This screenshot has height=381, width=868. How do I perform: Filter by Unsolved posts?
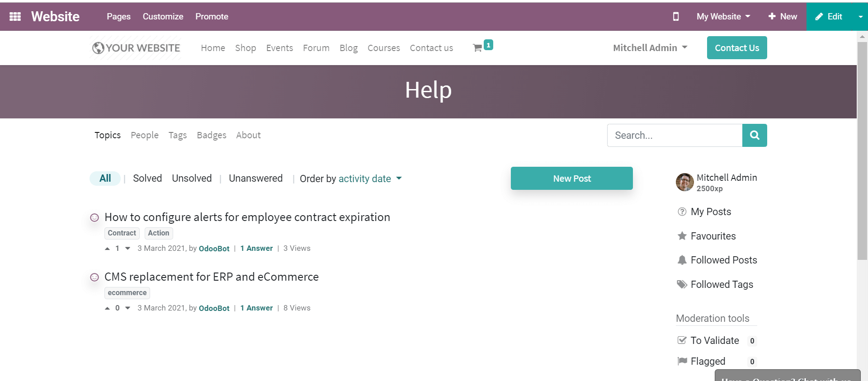pos(192,179)
